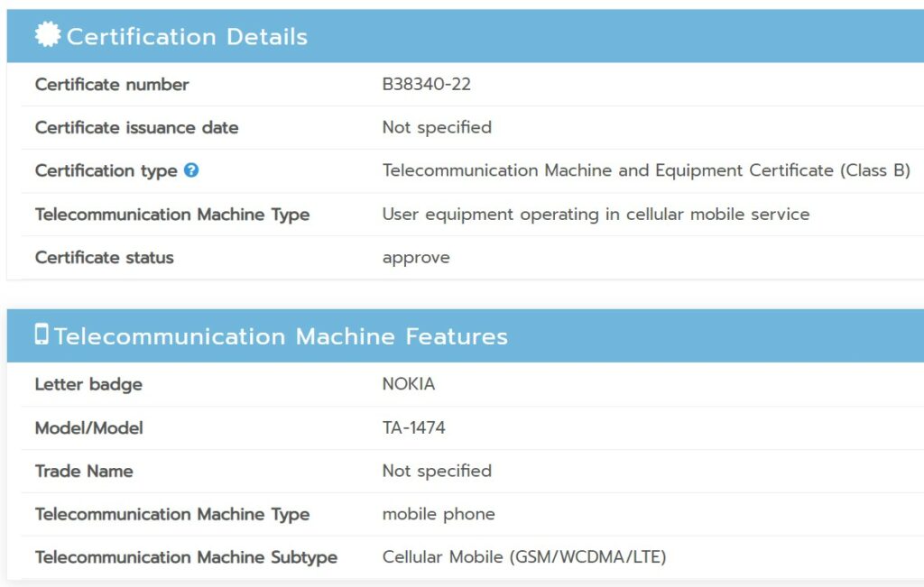This screenshot has width=924, height=587.
Task: Click the mobile phone icon in Features header
Action: click(42, 334)
